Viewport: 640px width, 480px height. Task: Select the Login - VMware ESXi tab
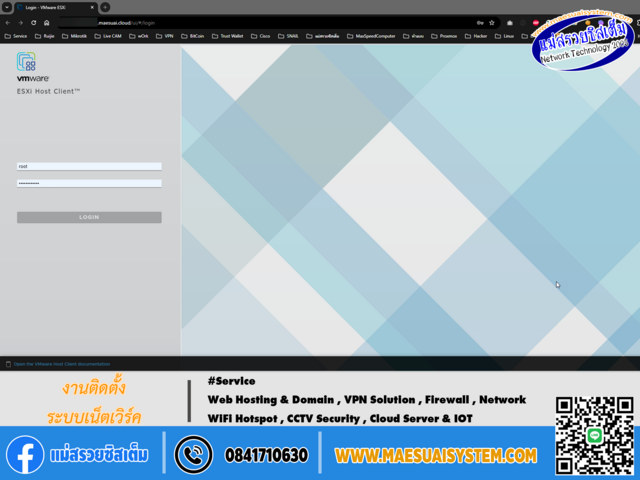(x=55, y=7)
